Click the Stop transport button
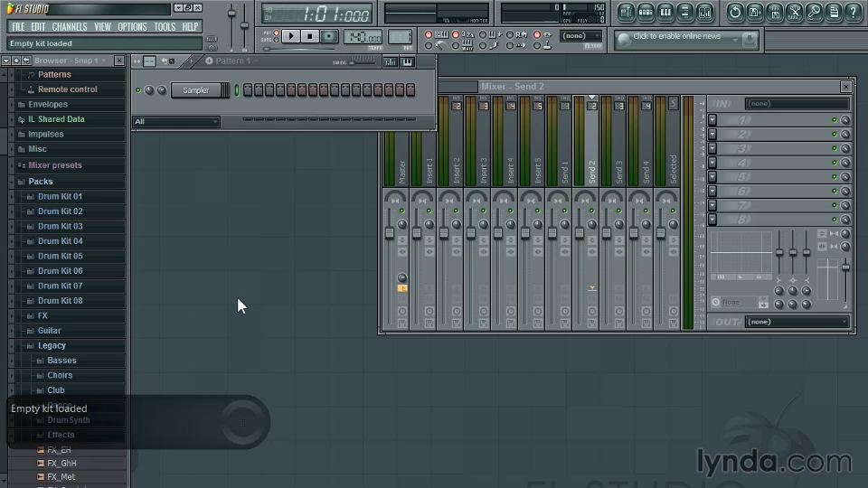 pos(310,36)
